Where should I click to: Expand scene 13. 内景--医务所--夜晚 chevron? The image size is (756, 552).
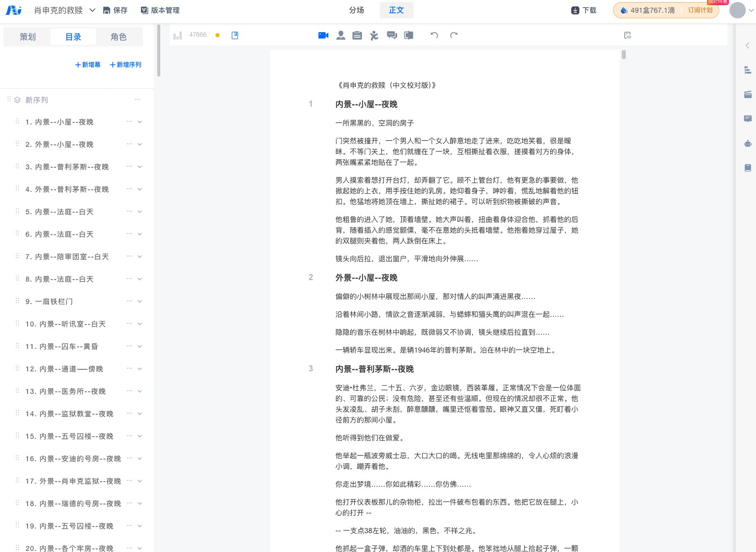(140, 391)
